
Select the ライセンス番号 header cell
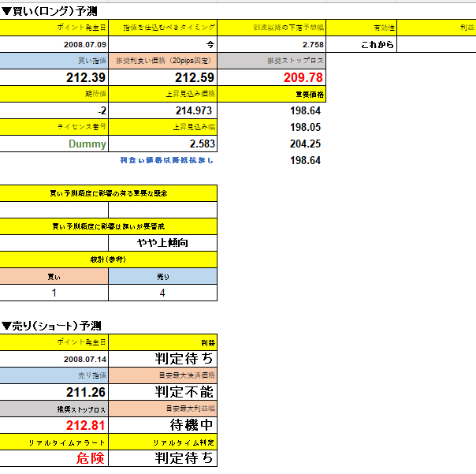point(54,127)
